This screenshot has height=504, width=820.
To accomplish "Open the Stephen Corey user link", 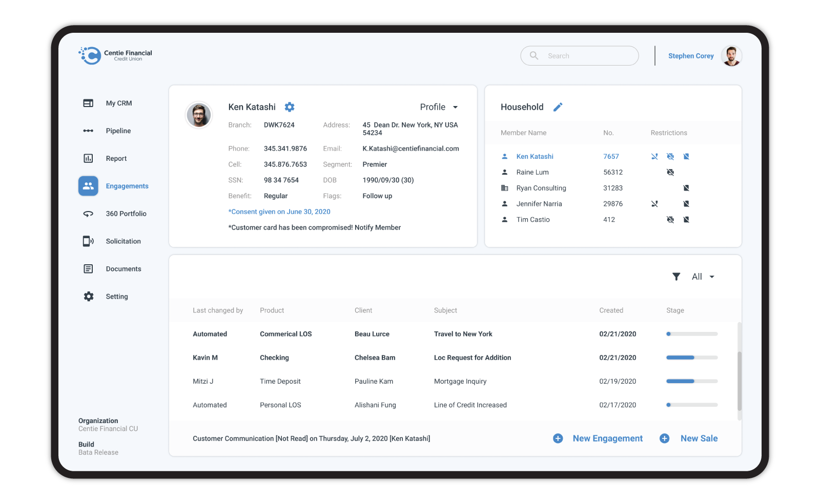I will (691, 56).
